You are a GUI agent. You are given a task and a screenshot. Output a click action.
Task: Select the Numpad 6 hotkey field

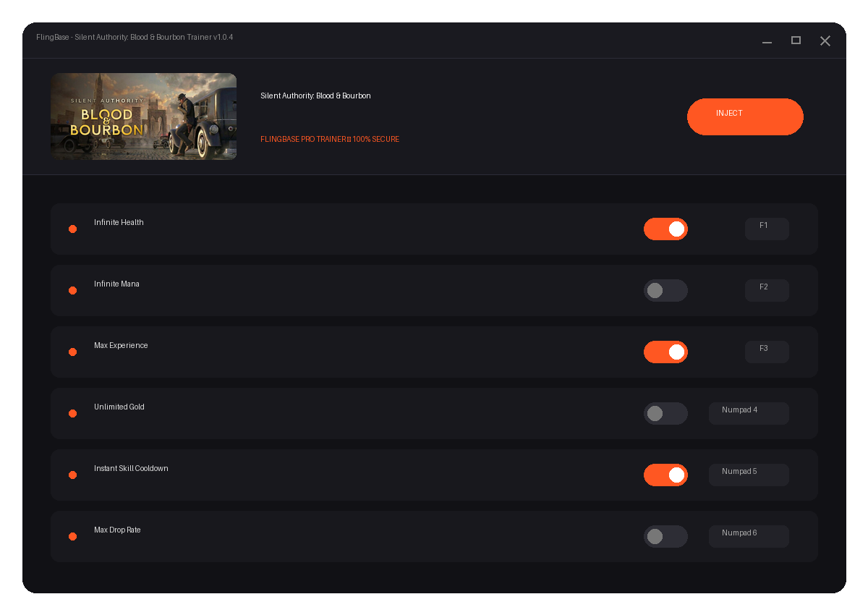[749, 536]
